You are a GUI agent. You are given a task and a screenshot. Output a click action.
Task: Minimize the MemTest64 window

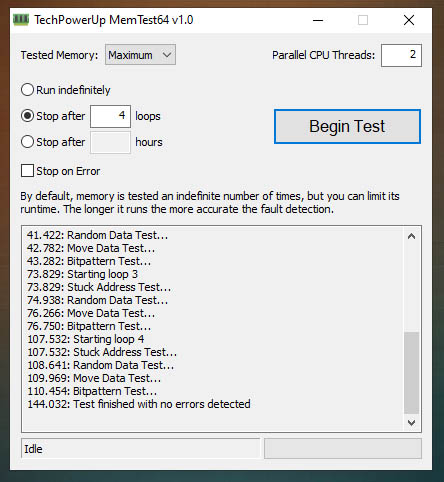coord(318,20)
